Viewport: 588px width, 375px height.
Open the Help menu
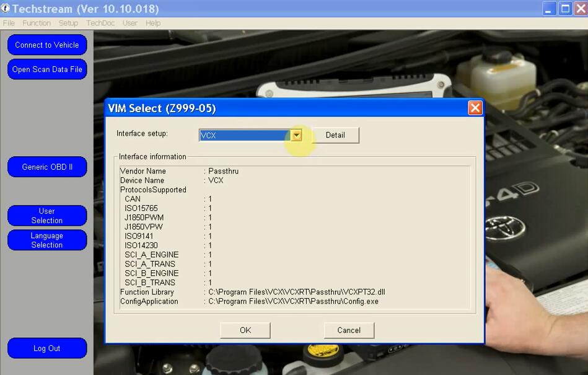pyautogui.click(x=153, y=24)
